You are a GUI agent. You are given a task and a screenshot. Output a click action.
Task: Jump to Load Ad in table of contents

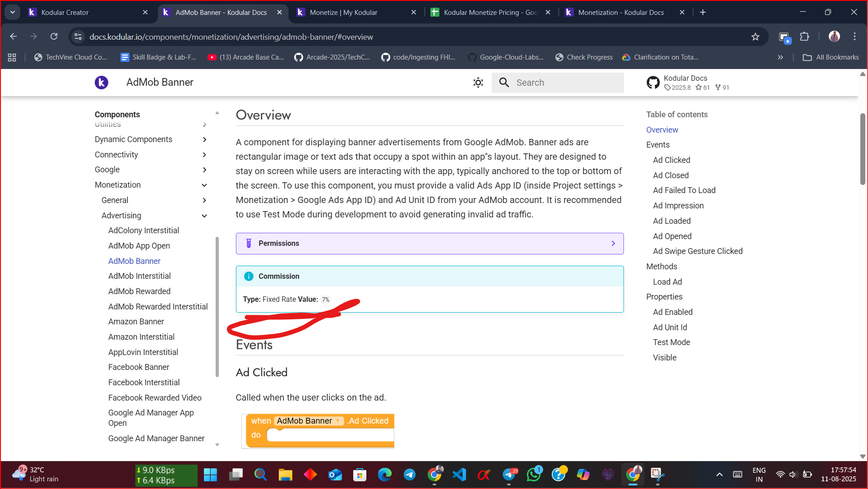coord(667,282)
